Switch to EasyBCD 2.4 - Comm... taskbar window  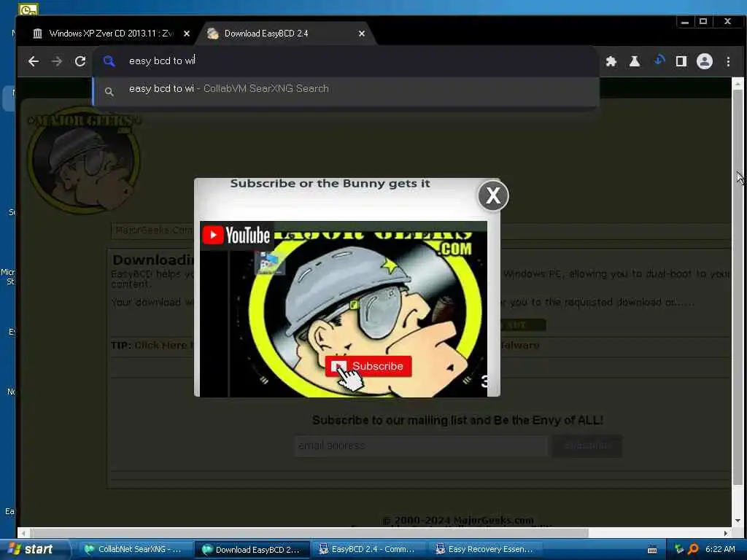(x=368, y=550)
